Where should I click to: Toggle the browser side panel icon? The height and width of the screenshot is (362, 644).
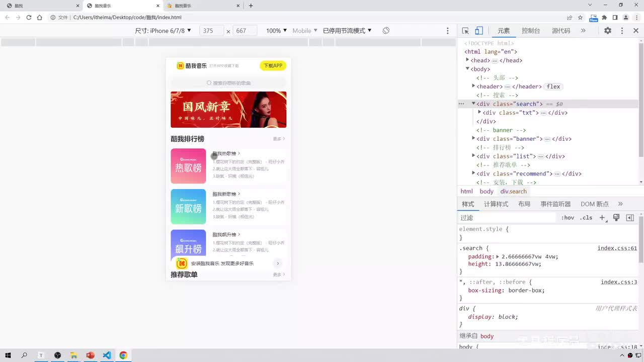click(615, 17)
